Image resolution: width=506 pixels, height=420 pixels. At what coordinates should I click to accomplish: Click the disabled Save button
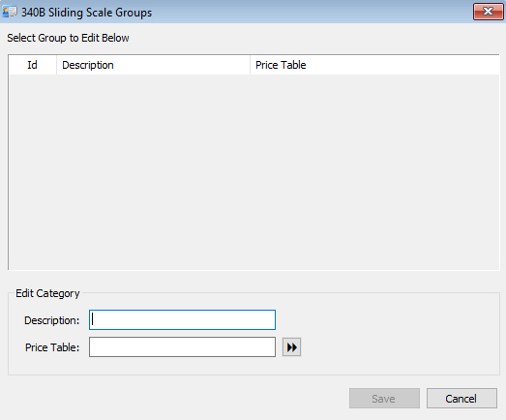click(384, 399)
